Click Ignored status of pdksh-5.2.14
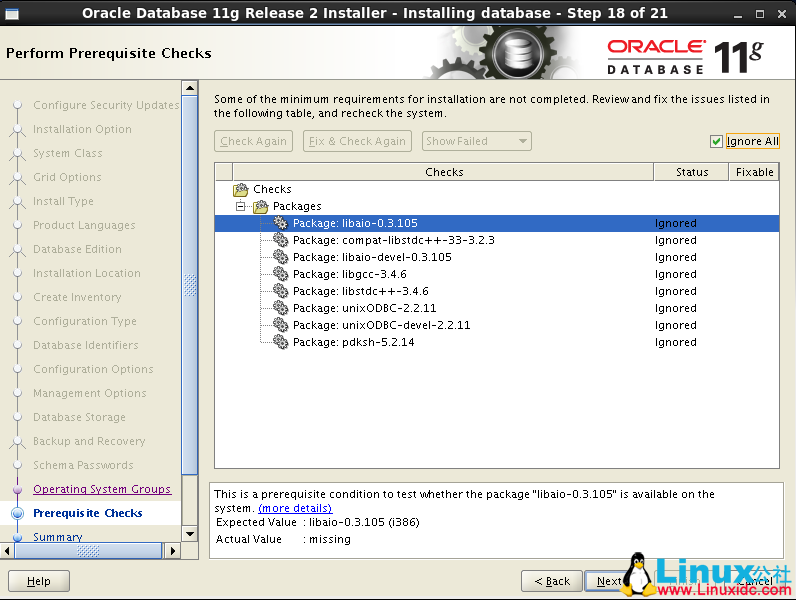The height and width of the screenshot is (600, 796). click(x=676, y=342)
